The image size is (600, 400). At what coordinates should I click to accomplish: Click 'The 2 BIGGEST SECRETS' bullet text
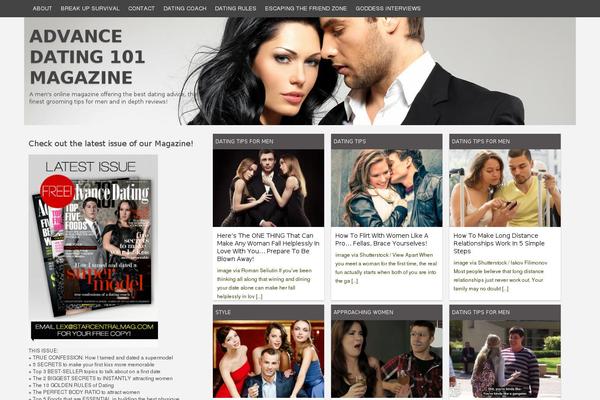[x=101, y=378]
